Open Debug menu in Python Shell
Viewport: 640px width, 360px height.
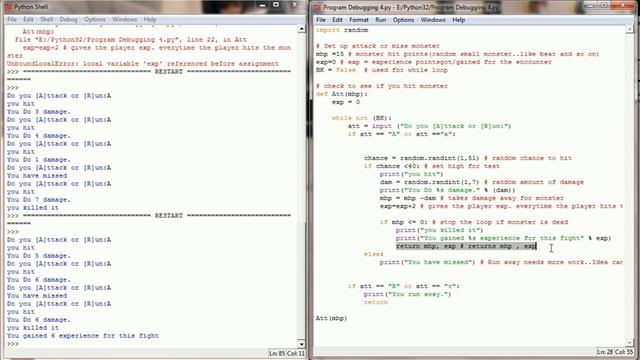[68, 20]
